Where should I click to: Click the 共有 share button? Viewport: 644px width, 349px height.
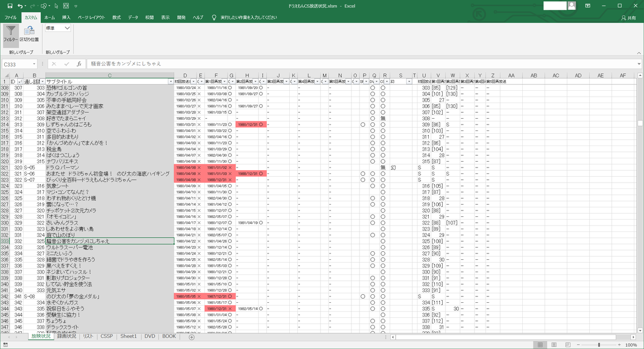628,18
